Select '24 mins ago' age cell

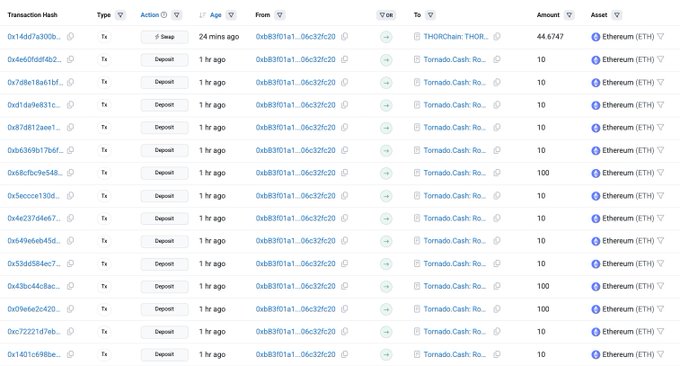point(219,37)
